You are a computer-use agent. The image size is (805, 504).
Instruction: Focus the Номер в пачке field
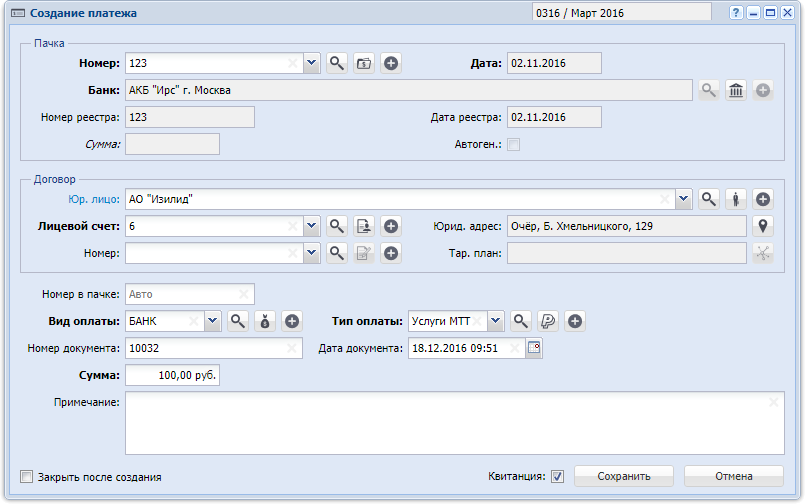[x=190, y=294]
